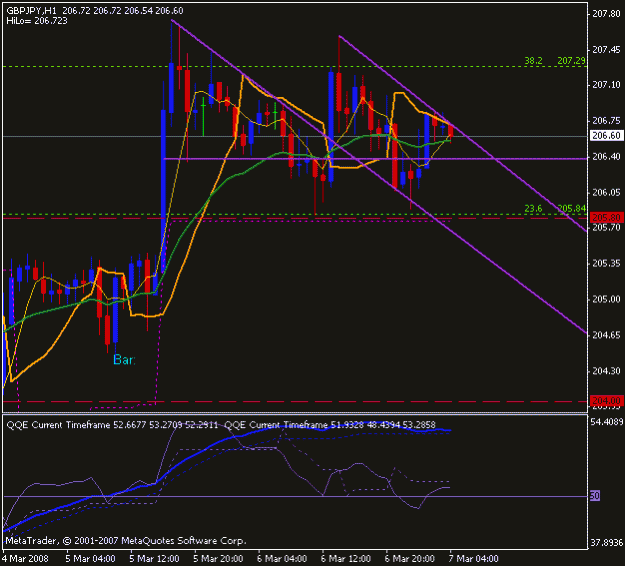Click the first QQE Current Timeframe indicator label

(112, 425)
